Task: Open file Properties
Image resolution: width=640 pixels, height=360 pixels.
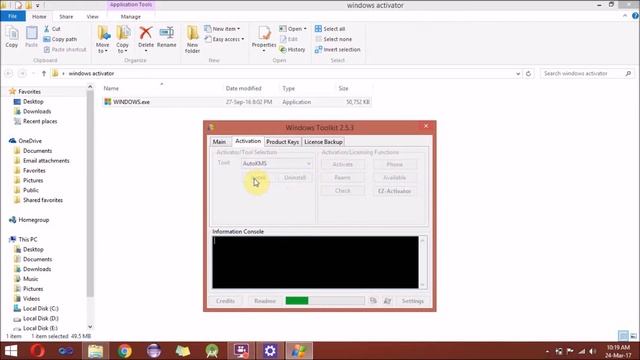Action: click(264, 39)
